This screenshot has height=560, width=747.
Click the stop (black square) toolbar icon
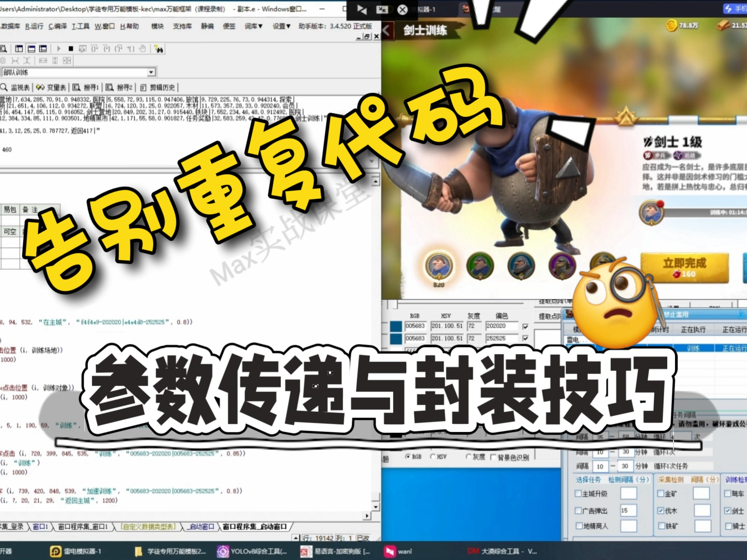(x=70, y=49)
